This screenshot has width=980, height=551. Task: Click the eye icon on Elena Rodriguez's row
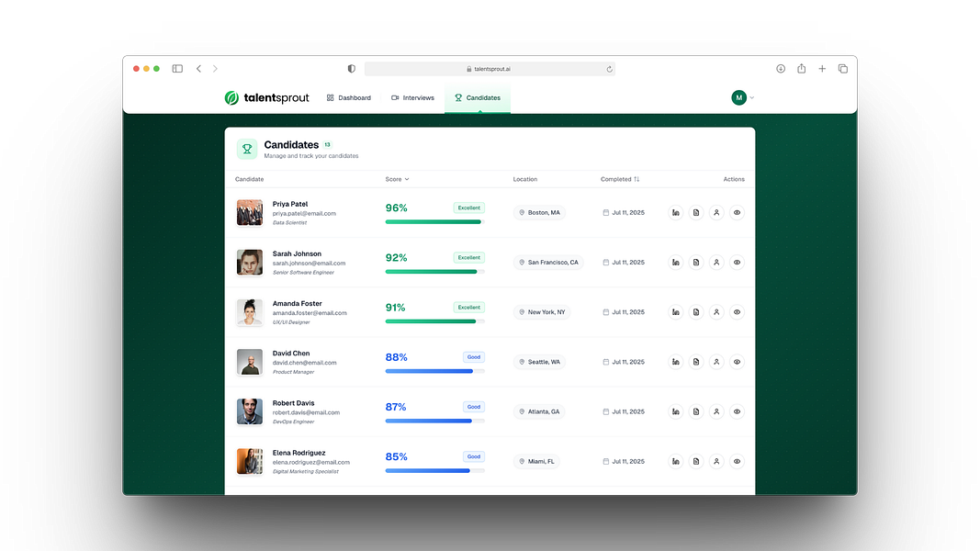(x=737, y=461)
